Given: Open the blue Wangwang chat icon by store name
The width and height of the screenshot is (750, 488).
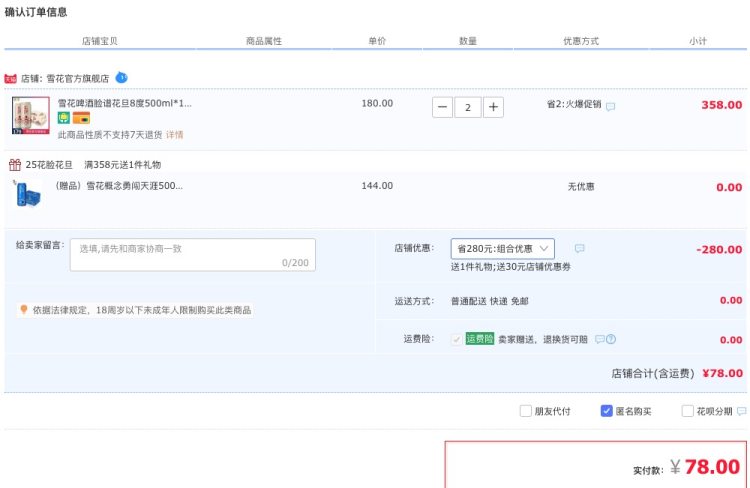Looking at the screenshot, I should [121, 77].
